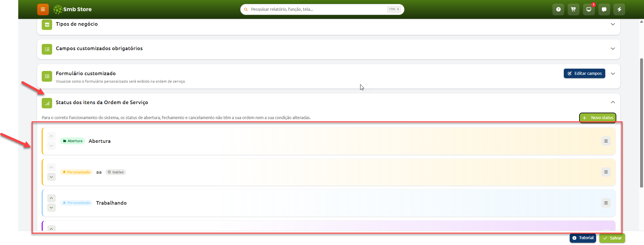
Task: Click the Novo status button
Action: (x=598, y=118)
